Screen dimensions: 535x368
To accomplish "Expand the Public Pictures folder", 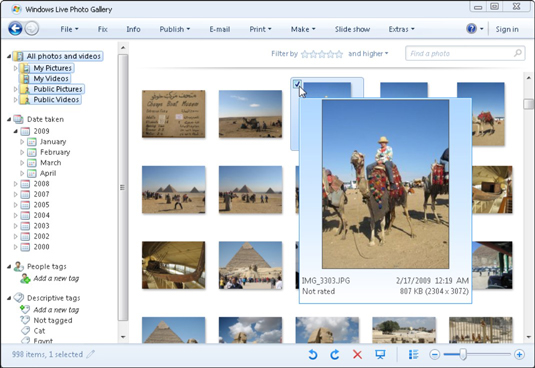I will (x=15, y=89).
